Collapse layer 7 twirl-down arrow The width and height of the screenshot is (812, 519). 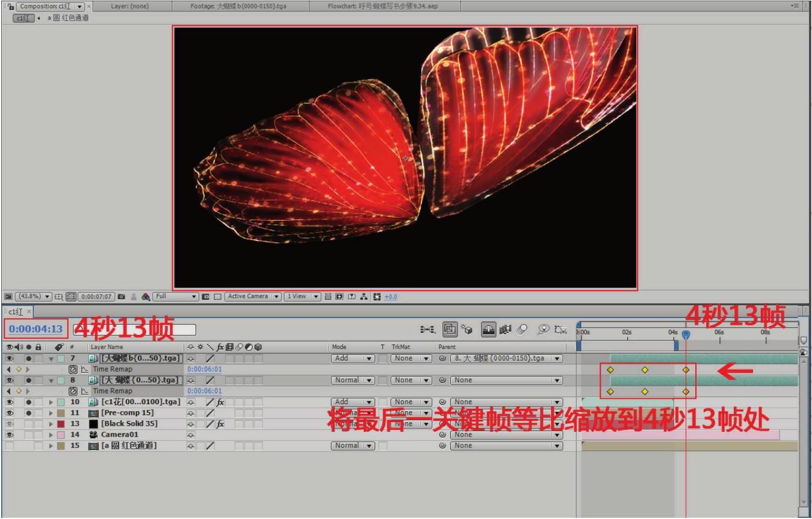(52, 358)
